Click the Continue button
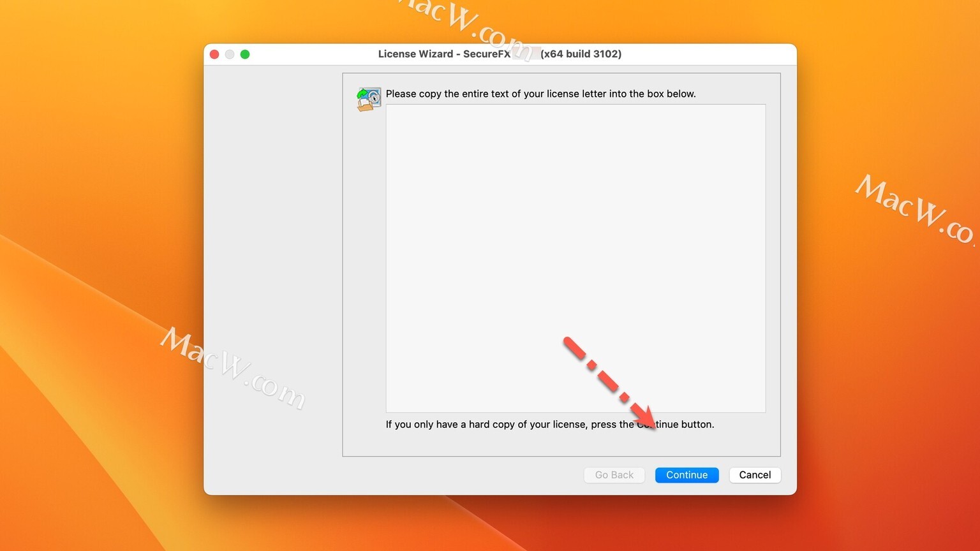Image resolution: width=980 pixels, height=551 pixels. [x=687, y=475]
